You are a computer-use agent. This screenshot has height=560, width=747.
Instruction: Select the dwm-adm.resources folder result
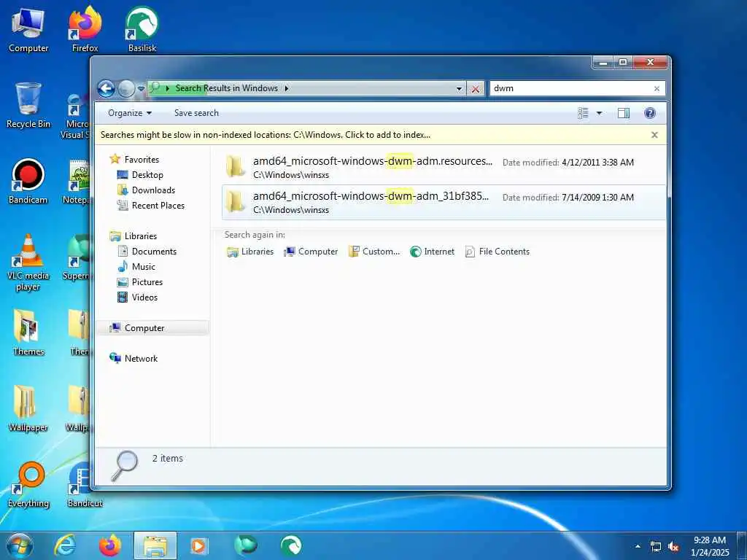(444, 167)
